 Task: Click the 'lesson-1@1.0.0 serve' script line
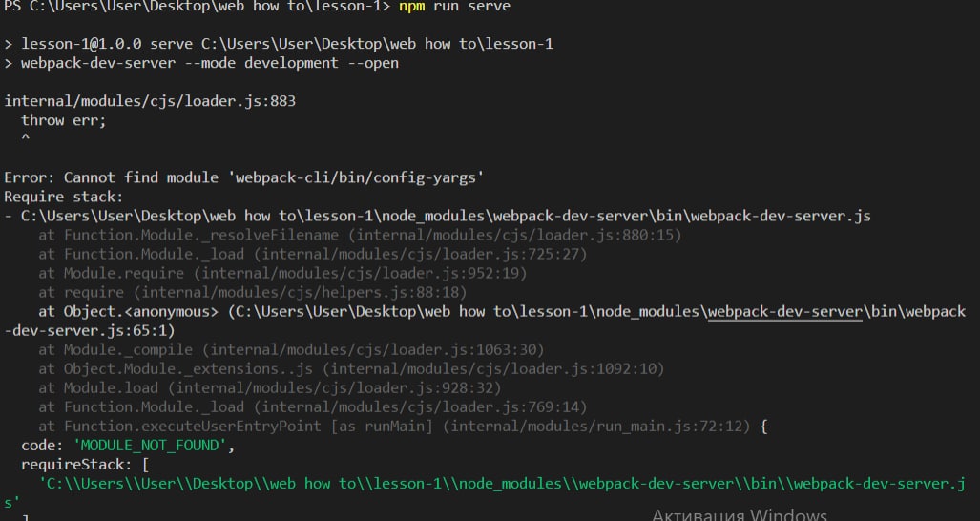279,44
